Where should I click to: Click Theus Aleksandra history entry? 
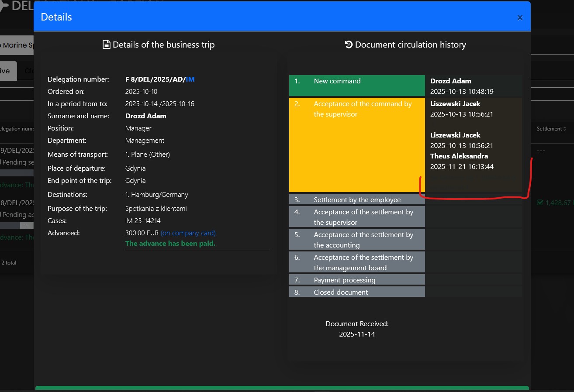(x=459, y=156)
